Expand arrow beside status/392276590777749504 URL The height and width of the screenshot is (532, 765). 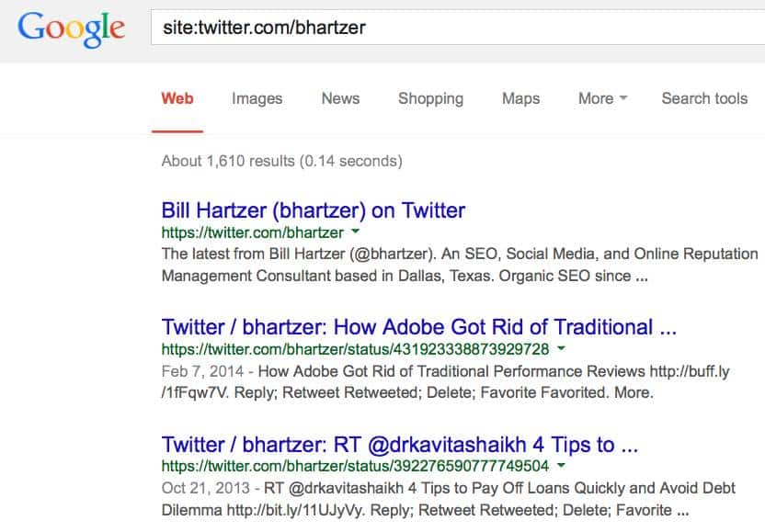pos(561,465)
